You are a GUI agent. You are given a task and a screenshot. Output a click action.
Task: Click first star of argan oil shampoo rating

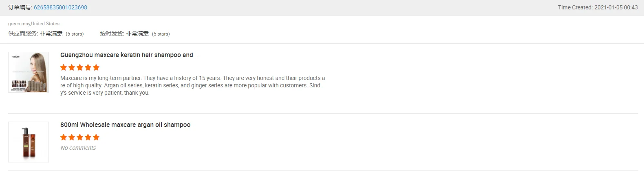64,137
